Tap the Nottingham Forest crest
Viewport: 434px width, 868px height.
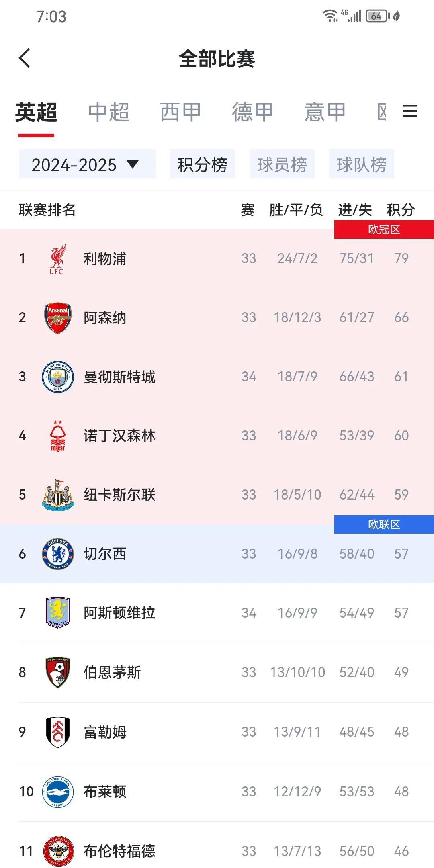click(58, 436)
